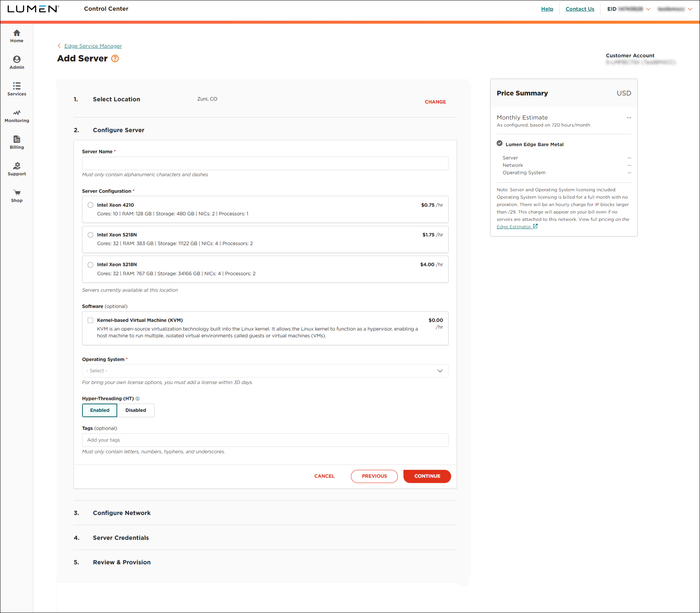Open the Support agent icon
This screenshot has width=700, height=613.
[17, 166]
